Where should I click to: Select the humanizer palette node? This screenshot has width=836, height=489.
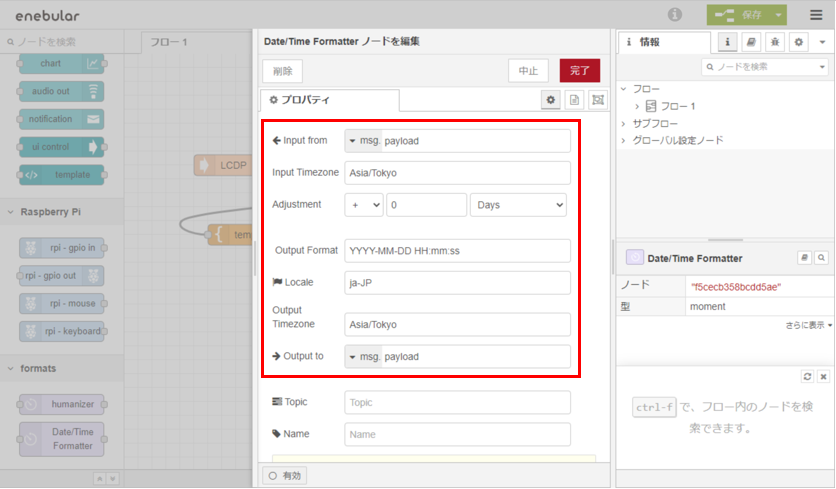coord(61,404)
